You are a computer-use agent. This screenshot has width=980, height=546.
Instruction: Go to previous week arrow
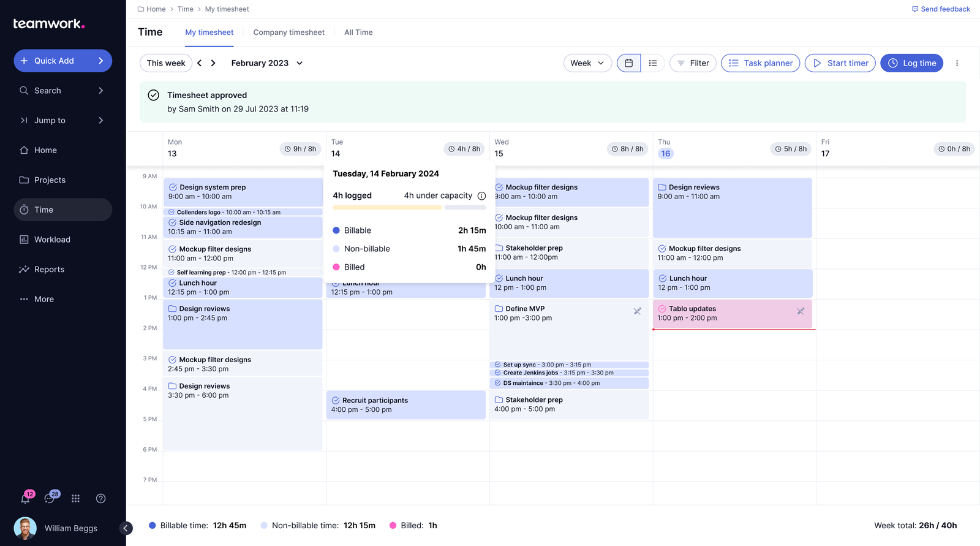pos(199,63)
